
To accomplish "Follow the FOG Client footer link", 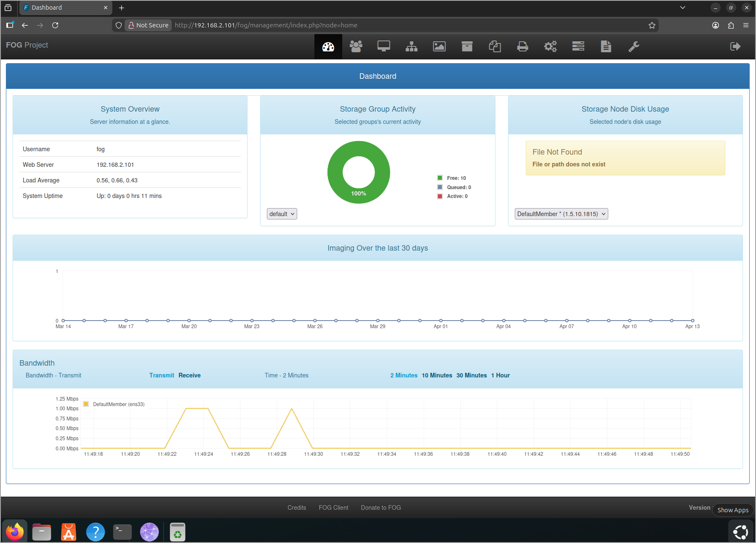I will point(333,508).
